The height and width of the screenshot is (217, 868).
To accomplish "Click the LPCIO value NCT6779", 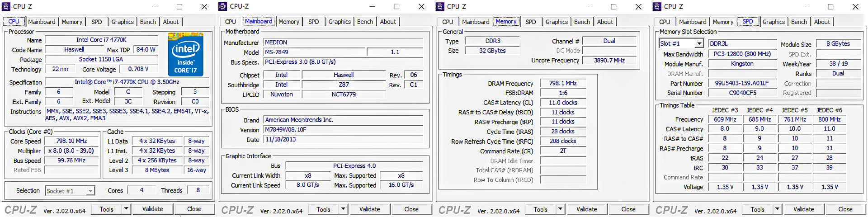I will tap(344, 94).
